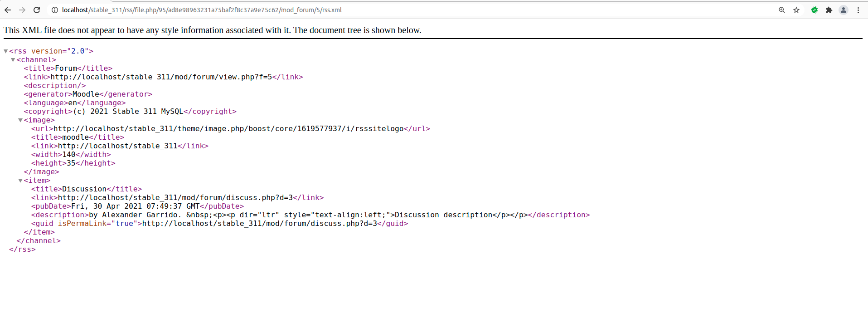Select the language value en
This screenshot has width=868, height=323.
[73, 103]
